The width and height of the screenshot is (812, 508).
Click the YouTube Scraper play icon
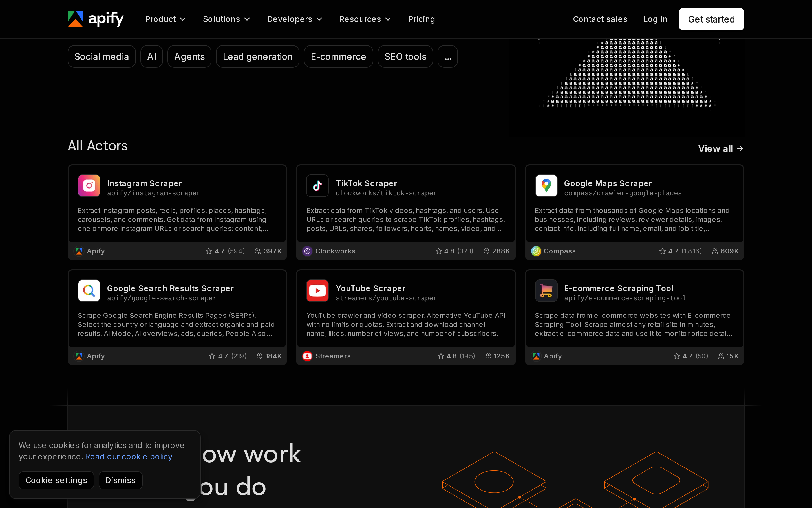(317, 291)
